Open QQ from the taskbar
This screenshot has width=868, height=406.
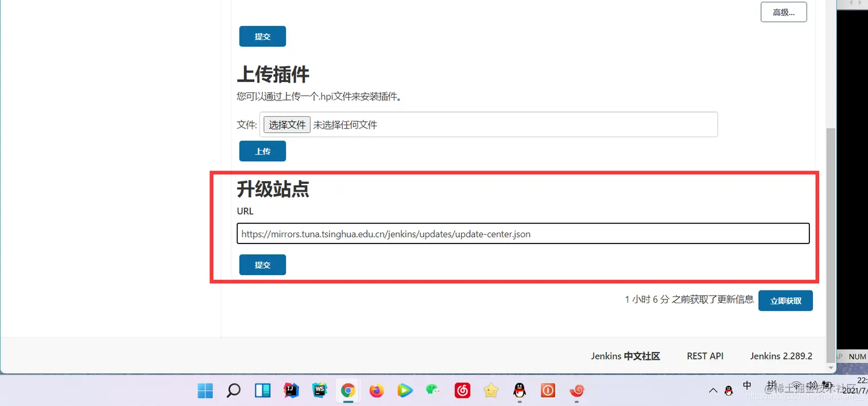pyautogui.click(x=519, y=390)
